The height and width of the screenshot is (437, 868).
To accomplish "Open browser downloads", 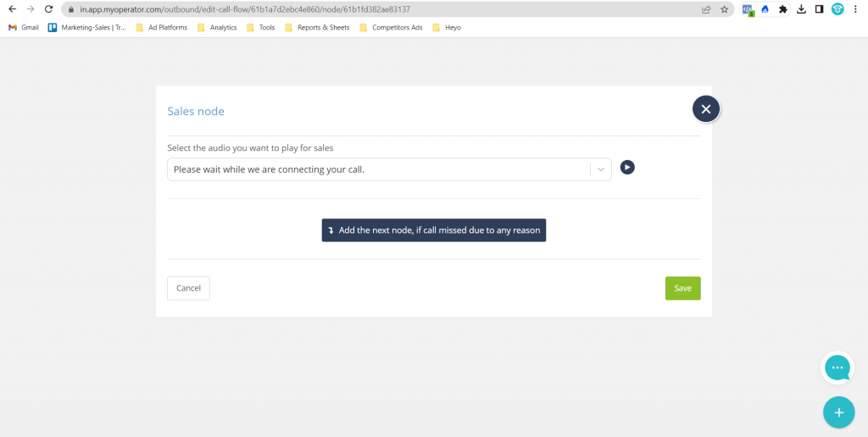I will point(801,9).
